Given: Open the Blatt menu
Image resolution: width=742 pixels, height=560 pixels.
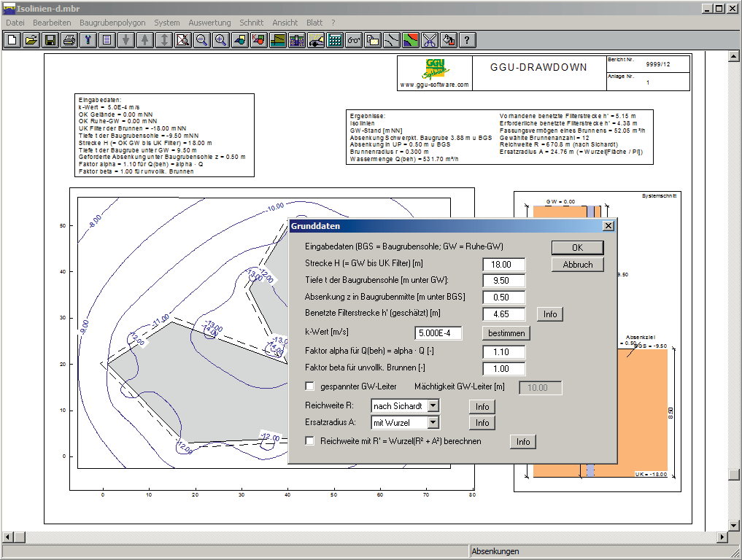Looking at the screenshot, I should [314, 23].
